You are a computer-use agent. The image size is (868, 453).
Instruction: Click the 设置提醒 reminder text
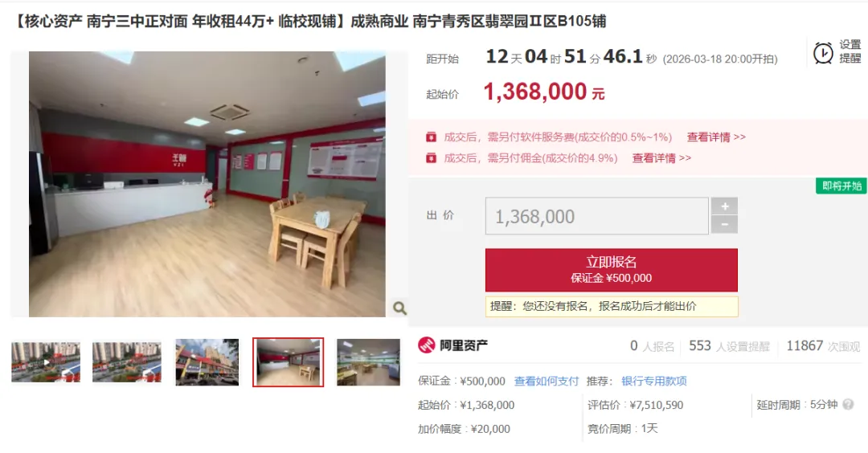point(850,51)
